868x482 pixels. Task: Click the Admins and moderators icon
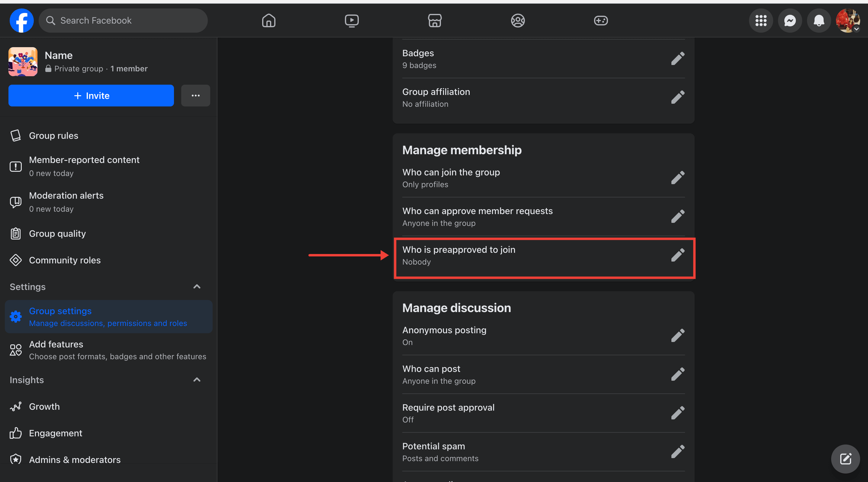point(16,459)
